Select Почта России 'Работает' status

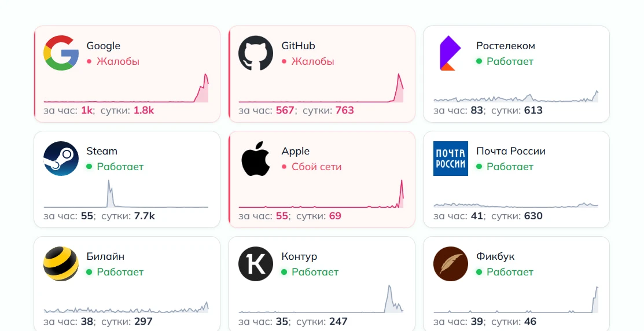510,167
